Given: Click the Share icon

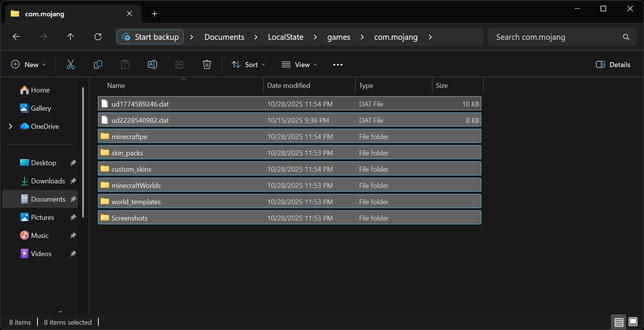Looking at the screenshot, I should (180, 64).
